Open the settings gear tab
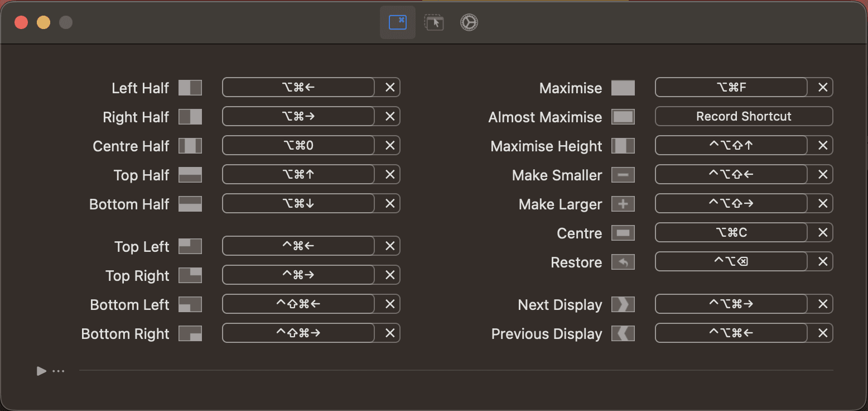This screenshot has height=411, width=868. pos(469,22)
